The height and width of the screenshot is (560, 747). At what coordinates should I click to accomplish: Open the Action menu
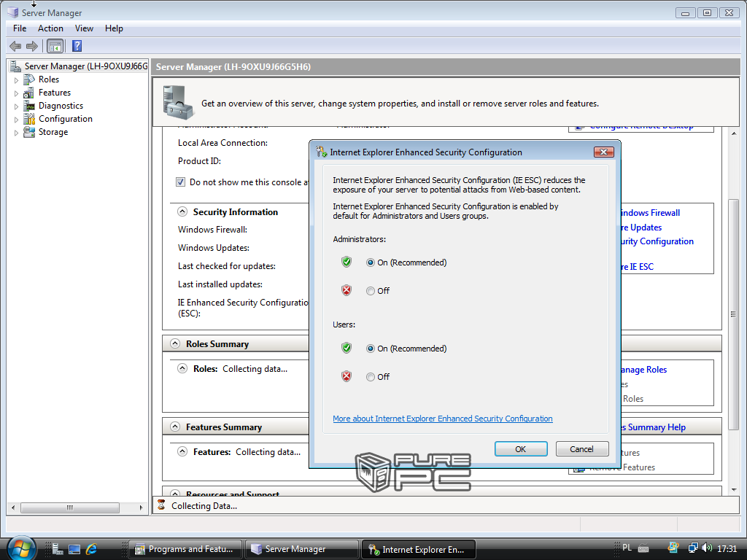point(50,28)
